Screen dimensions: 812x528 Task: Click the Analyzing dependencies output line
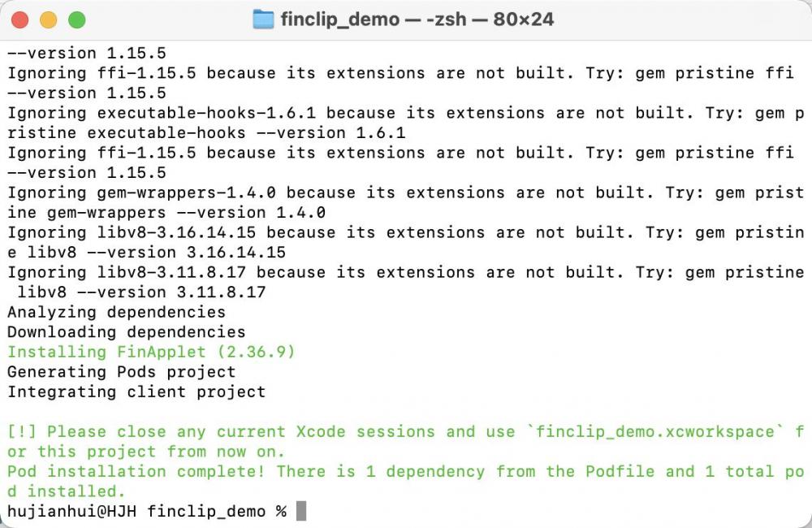pyautogui.click(x=116, y=312)
